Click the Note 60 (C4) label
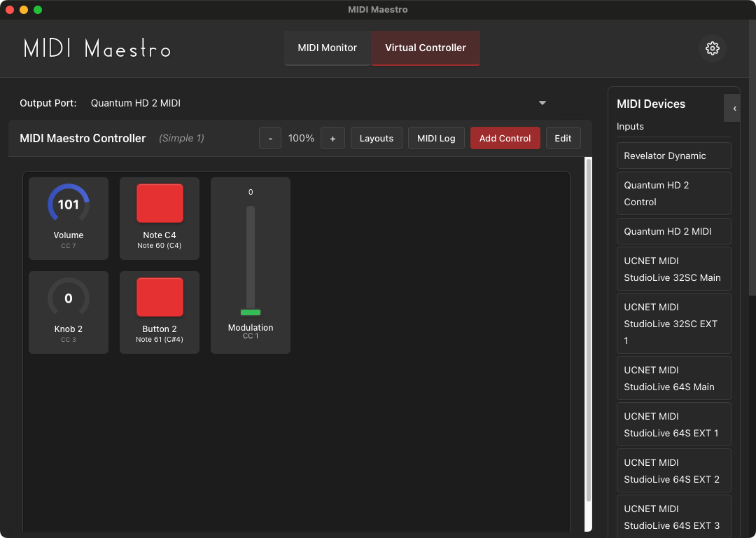The image size is (756, 538). pos(160,246)
